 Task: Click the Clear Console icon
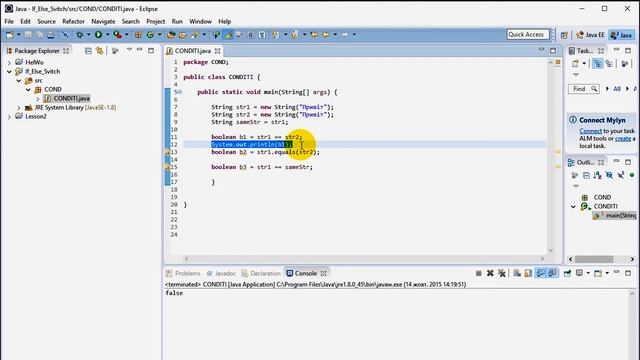[x=517, y=273]
